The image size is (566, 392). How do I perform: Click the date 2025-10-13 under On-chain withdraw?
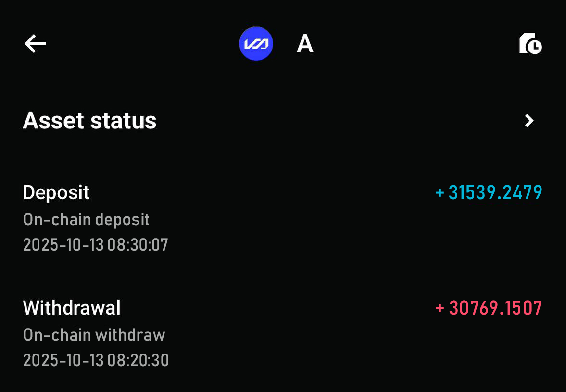[63, 360]
